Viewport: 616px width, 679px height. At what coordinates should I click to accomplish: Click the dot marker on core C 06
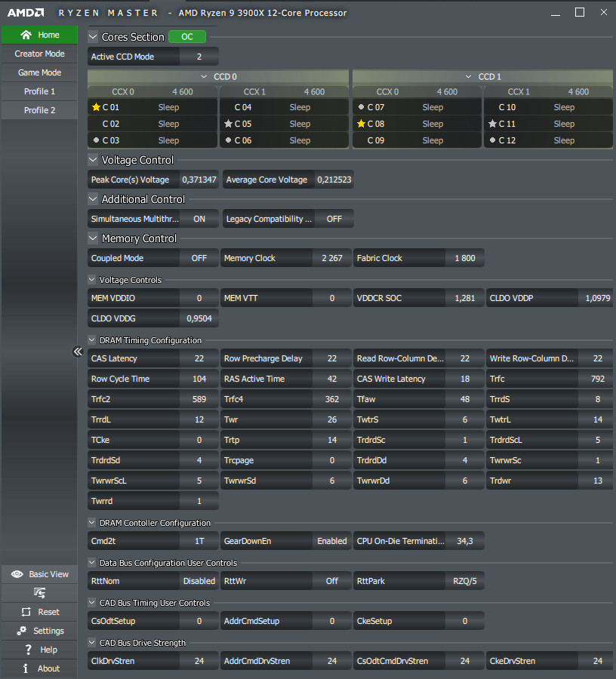point(228,140)
